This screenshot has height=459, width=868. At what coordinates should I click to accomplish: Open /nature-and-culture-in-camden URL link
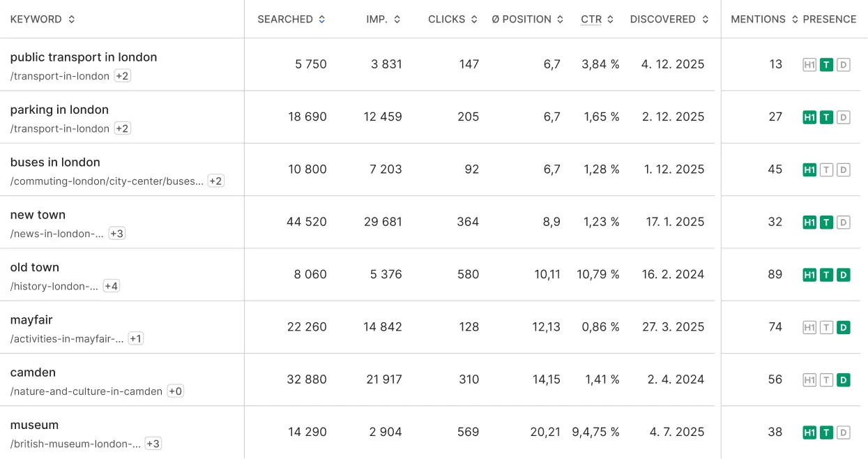86,391
